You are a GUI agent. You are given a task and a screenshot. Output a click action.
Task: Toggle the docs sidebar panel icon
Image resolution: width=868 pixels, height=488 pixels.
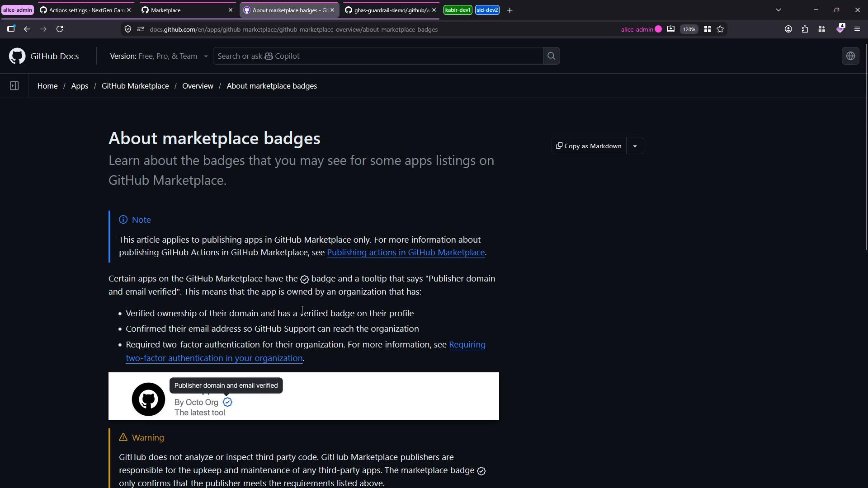point(14,86)
